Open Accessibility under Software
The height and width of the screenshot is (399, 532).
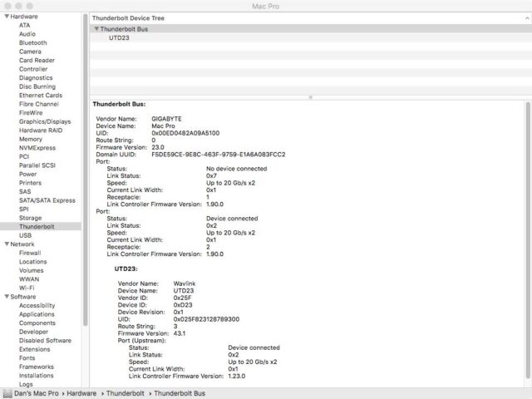pyautogui.click(x=37, y=305)
